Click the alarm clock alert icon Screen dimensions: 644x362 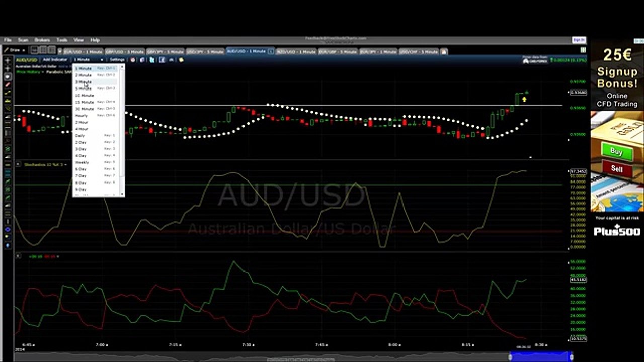(133, 60)
